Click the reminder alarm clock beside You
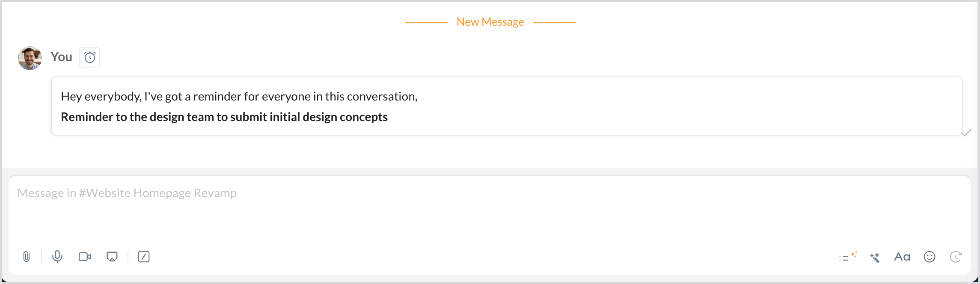This screenshot has height=284, width=980. tap(89, 57)
